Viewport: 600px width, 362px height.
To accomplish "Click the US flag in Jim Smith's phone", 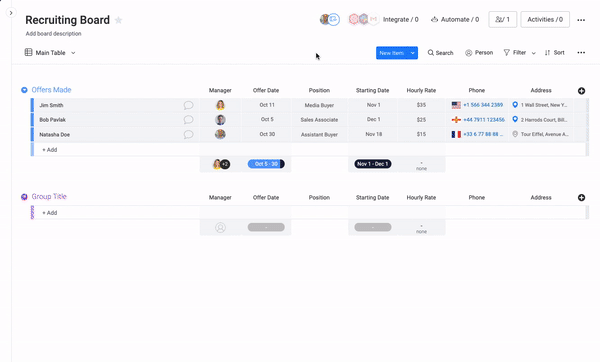I will (456, 105).
